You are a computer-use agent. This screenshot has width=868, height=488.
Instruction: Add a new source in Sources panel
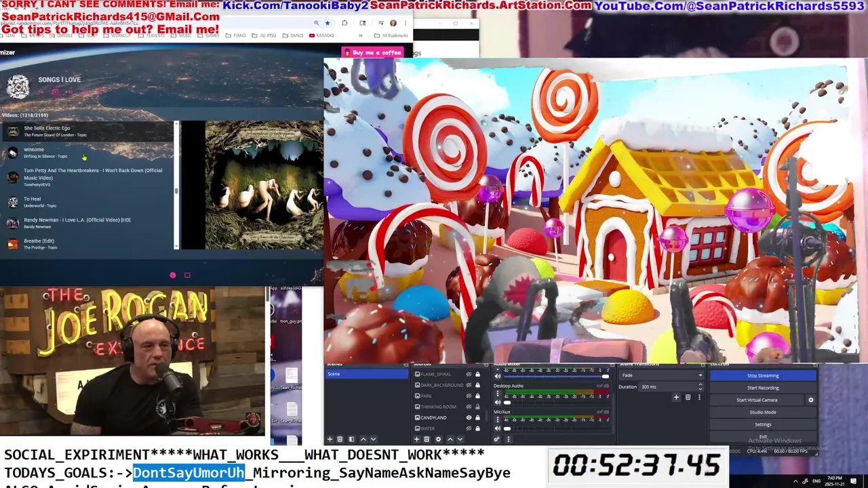[417, 439]
